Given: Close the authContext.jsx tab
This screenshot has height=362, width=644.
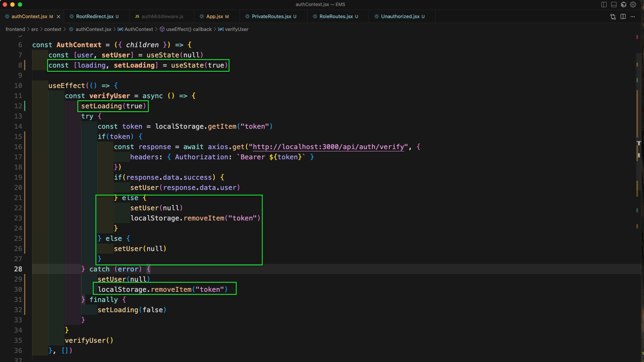Looking at the screenshot, I should (x=58, y=17).
